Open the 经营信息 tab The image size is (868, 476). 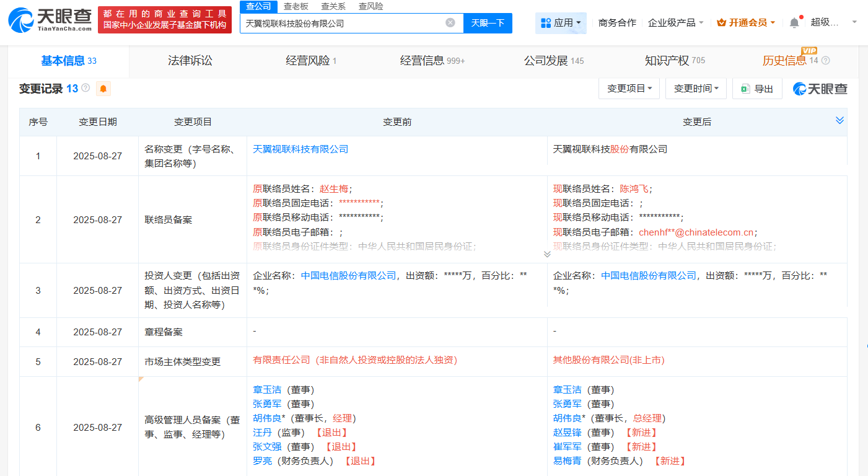pos(432,61)
